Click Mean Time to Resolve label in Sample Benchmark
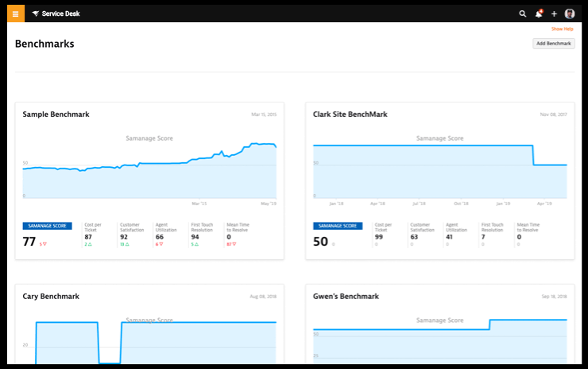The width and height of the screenshot is (588, 369). 238,227
